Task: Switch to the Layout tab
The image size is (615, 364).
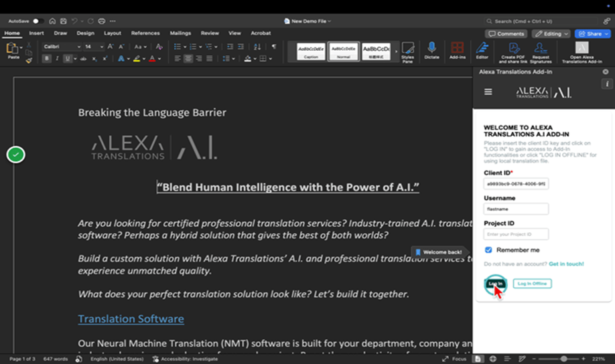Action: 113,33
